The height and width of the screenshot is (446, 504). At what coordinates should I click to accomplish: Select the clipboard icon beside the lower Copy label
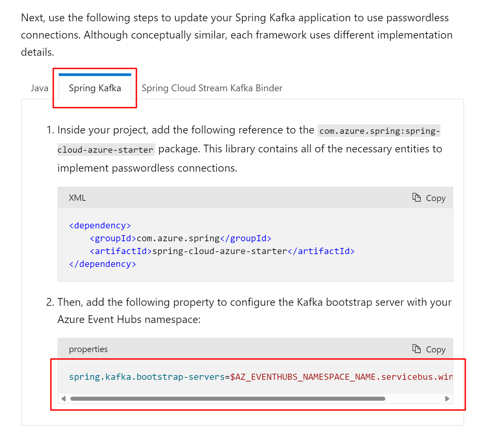[x=416, y=348]
